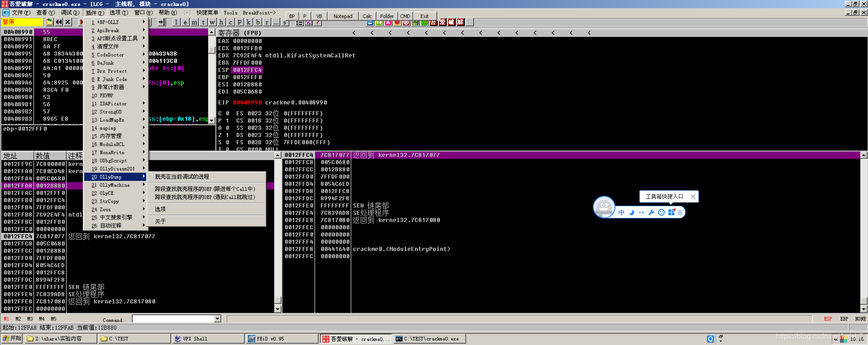Viewport: 868px width, 345px height.
Task: Open breakpoints window with 'b' icon
Action: pyautogui.click(x=258, y=22)
